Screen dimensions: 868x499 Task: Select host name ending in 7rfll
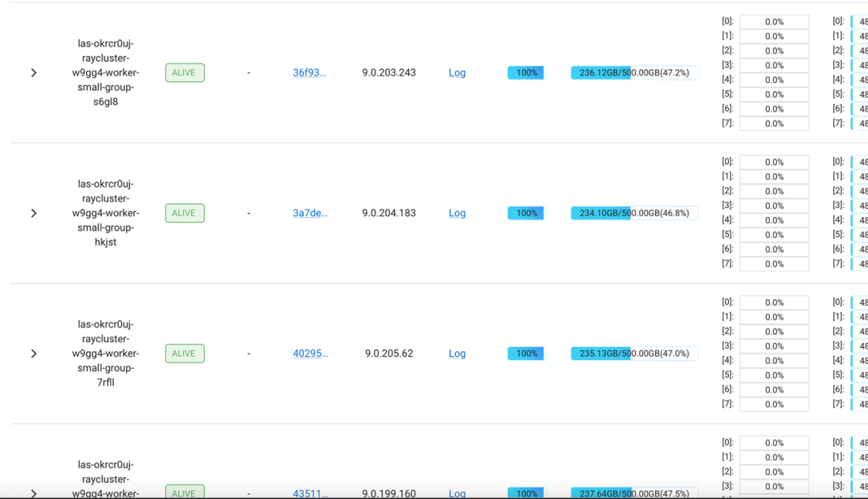(x=106, y=354)
